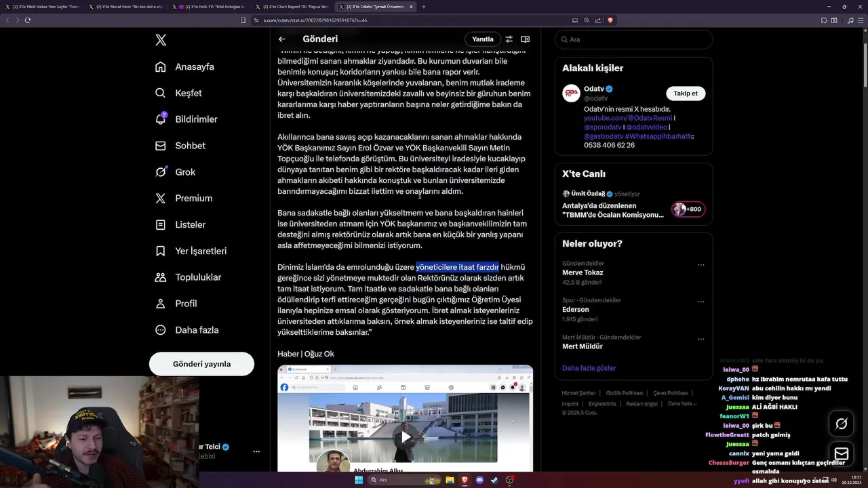Open the Merve Tokaz trending topic
This screenshot has height=488, width=868.
point(583,272)
